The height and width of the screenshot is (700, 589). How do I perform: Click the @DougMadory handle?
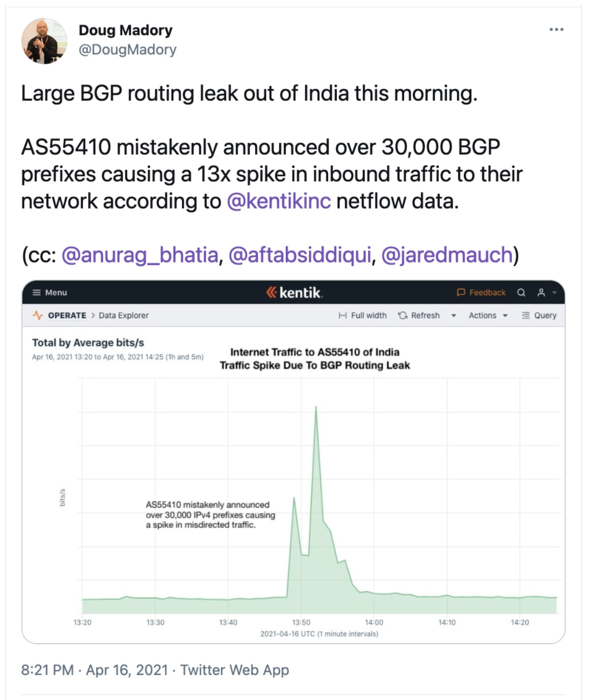(x=128, y=50)
